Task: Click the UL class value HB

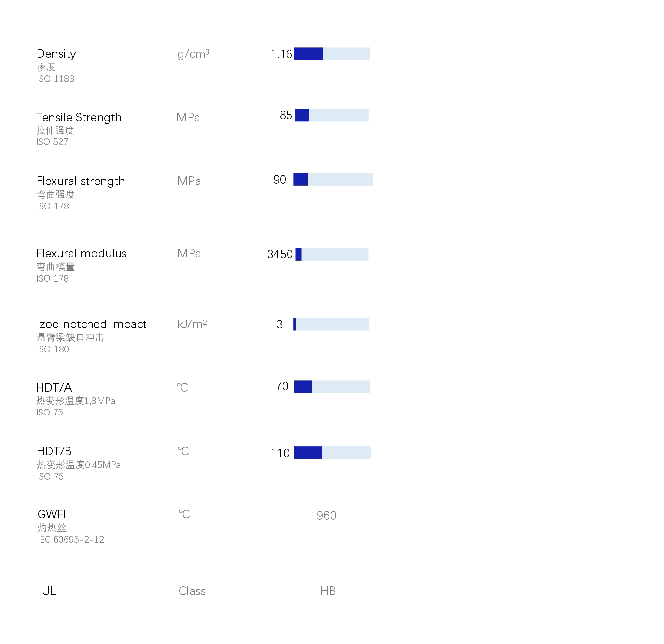Action: 328,591
